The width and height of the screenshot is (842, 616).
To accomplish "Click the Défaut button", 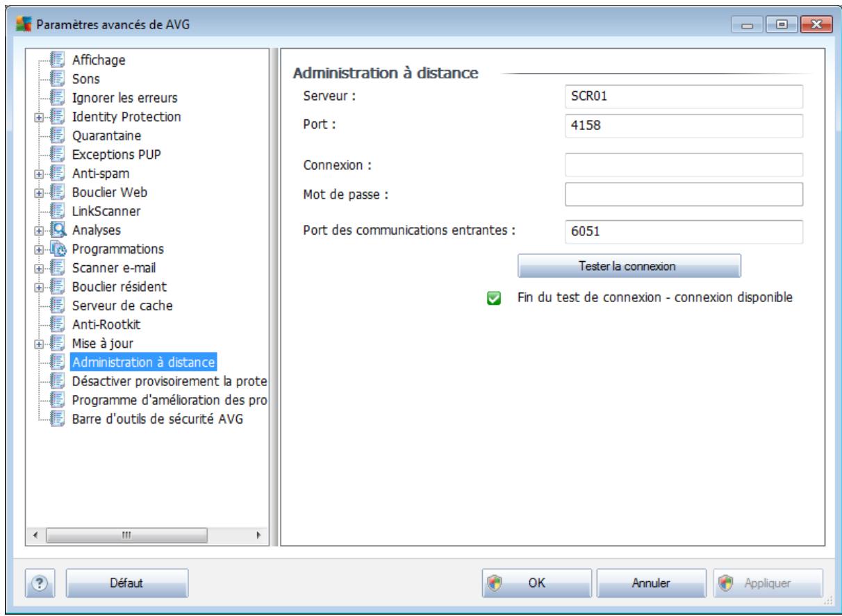I will [x=127, y=583].
